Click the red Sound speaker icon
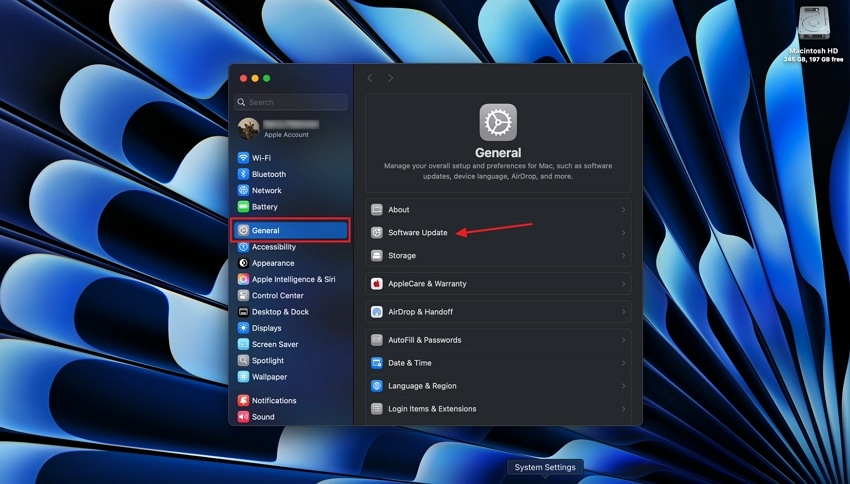Screen dimensions: 850x484 243,417
